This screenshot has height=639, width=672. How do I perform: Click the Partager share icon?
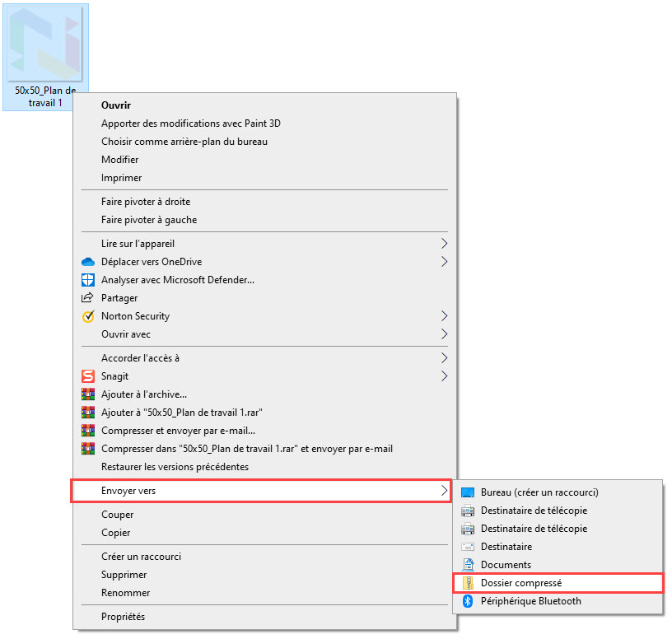88,298
